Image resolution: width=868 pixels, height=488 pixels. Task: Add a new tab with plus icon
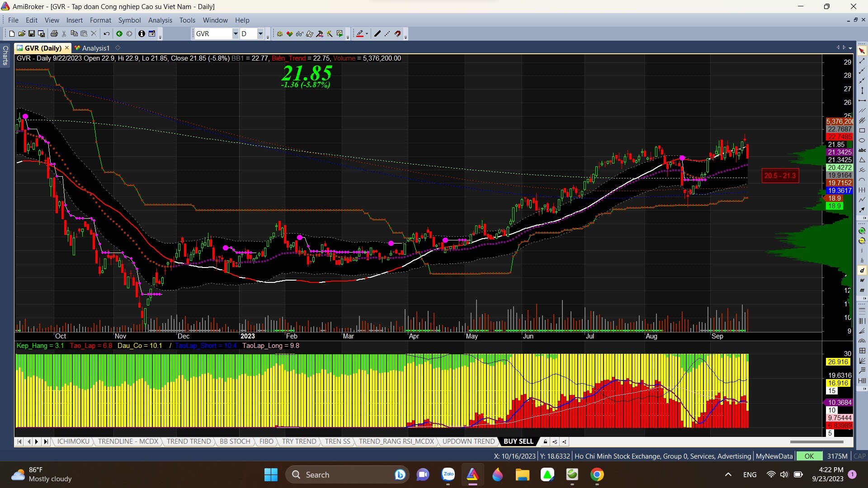coord(118,48)
